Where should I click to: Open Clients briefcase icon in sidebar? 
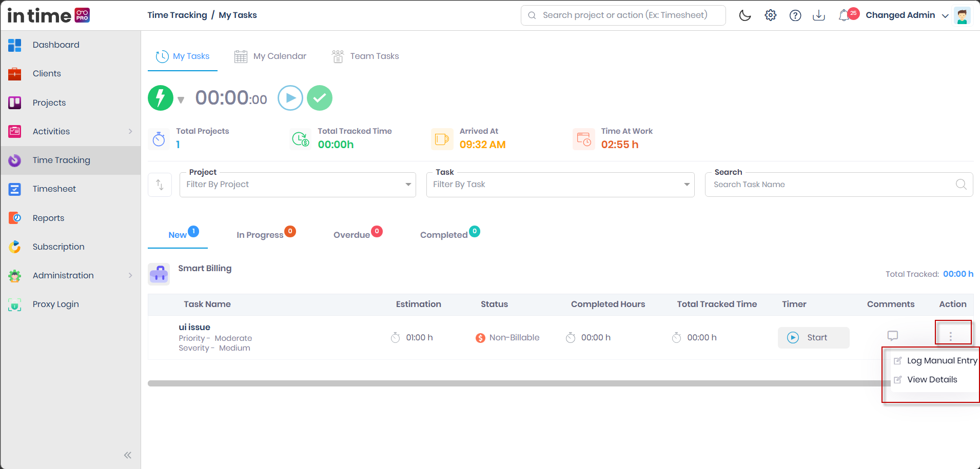click(x=15, y=74)
